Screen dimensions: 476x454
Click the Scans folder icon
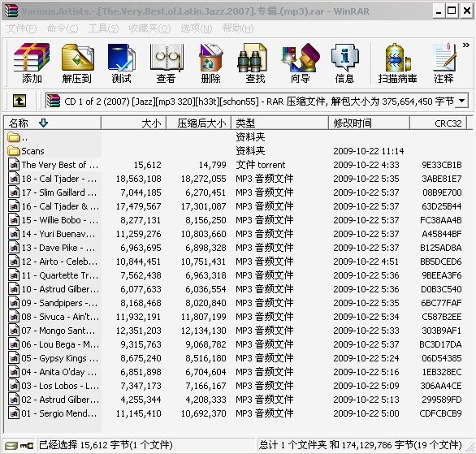(x=13, y=151)
